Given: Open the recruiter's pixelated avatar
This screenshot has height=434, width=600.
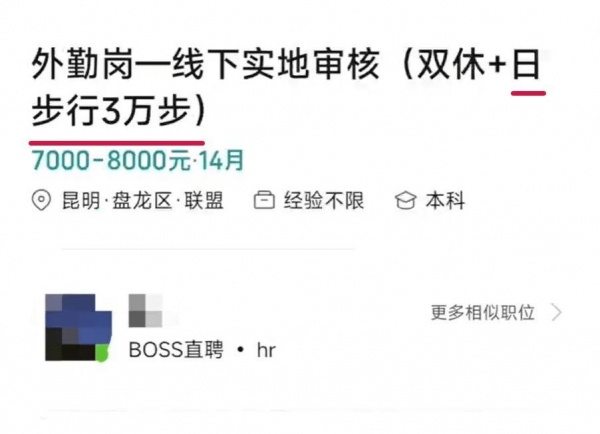Looking at the screenshot, I should 78,328.
